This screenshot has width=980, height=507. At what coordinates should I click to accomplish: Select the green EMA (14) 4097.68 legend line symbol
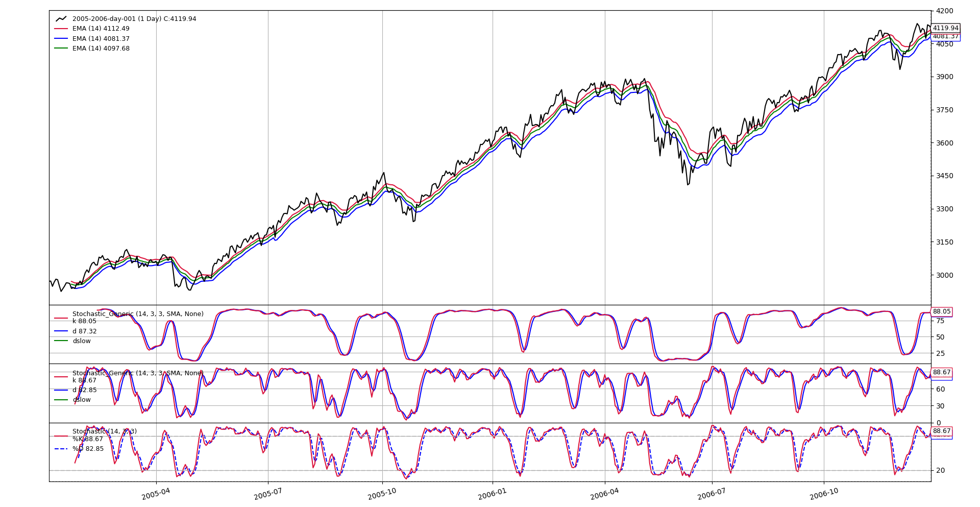point(61,49)
